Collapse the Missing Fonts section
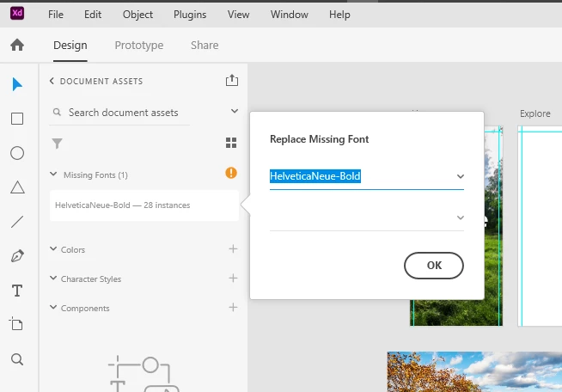562x392 pixels. point(53,175)
